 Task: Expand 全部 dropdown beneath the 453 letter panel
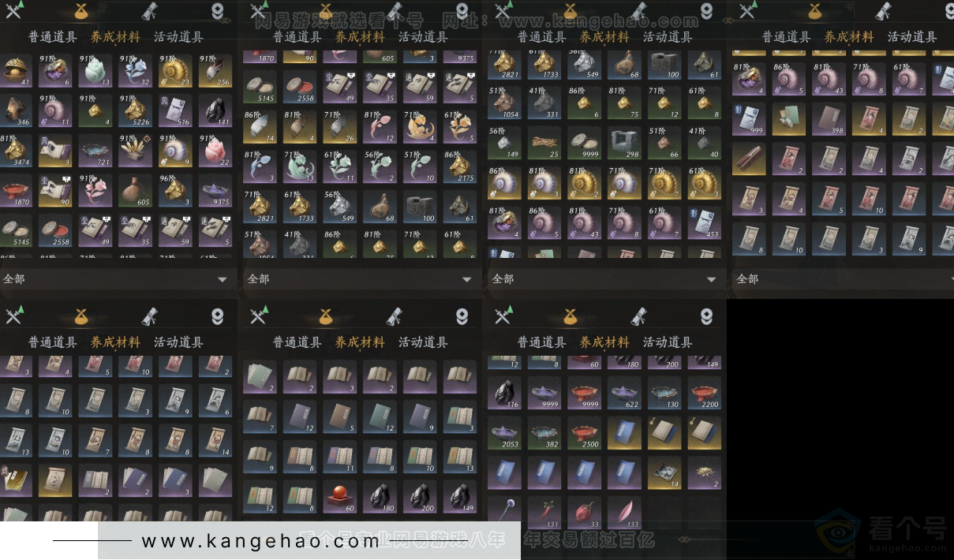click(606, 278)
